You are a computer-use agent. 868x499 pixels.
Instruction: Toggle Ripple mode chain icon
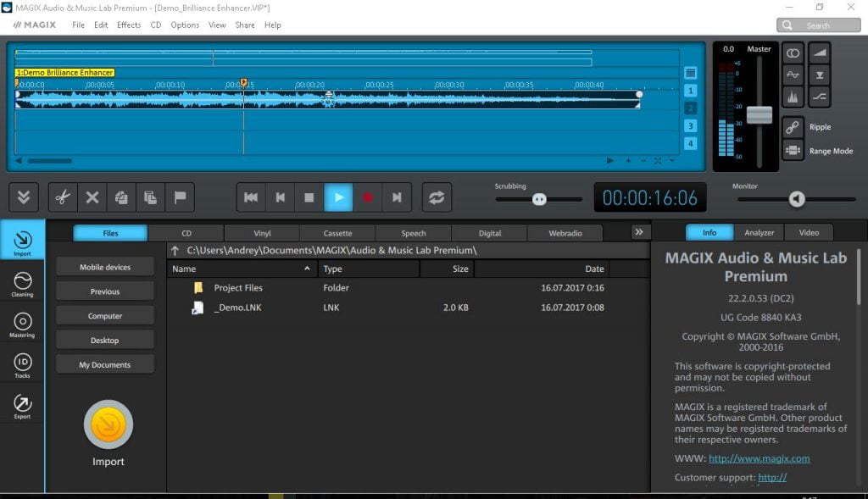point(793,127)
